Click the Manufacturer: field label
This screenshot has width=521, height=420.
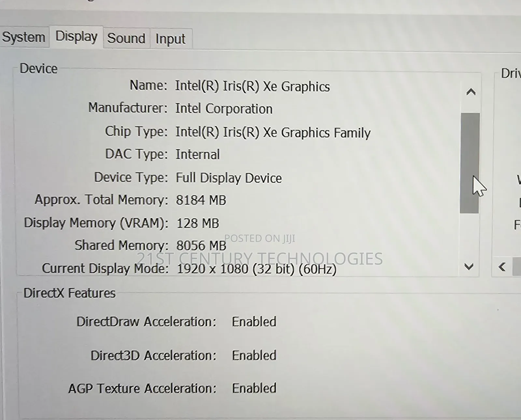[x=128, y=108]
